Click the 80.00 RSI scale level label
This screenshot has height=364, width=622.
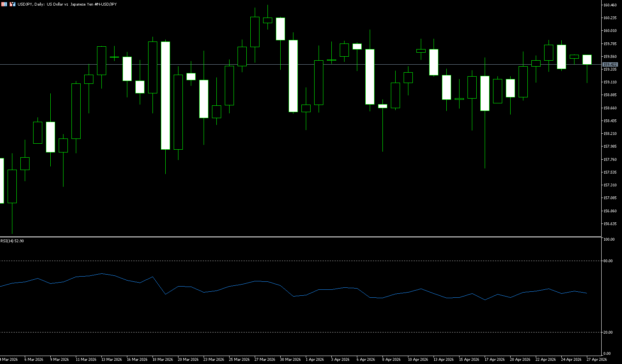(x=608, y=261)
